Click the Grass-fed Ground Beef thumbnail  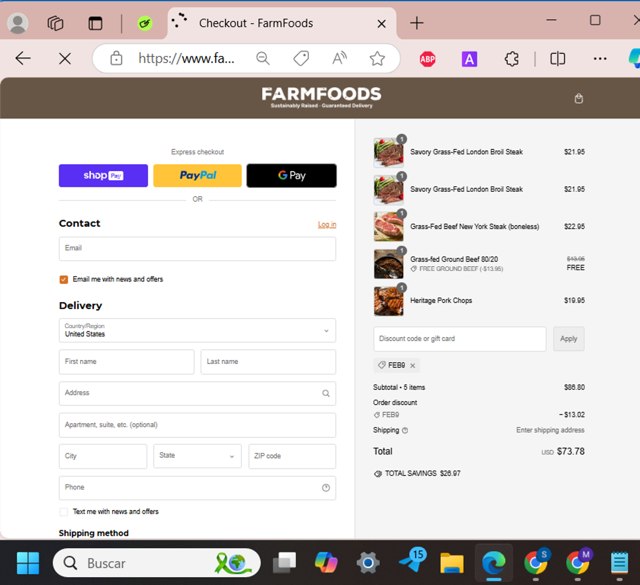[389, 264]
